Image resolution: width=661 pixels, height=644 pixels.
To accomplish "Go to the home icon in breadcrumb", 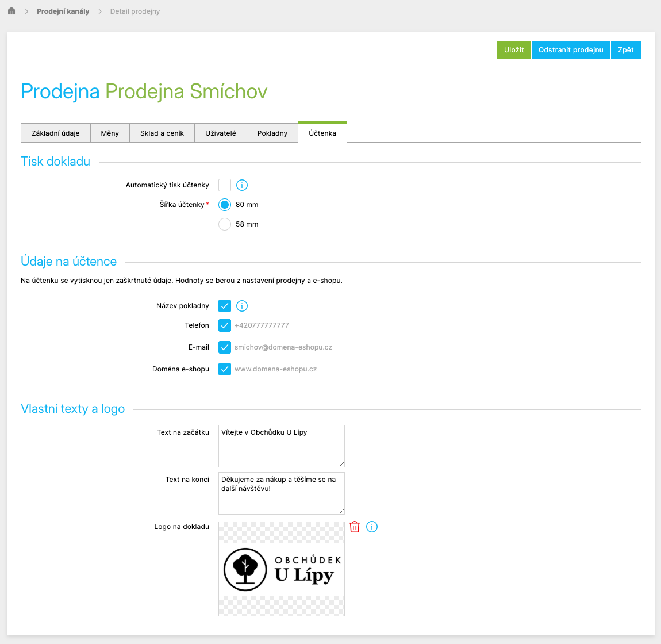I will pos(11,11).
